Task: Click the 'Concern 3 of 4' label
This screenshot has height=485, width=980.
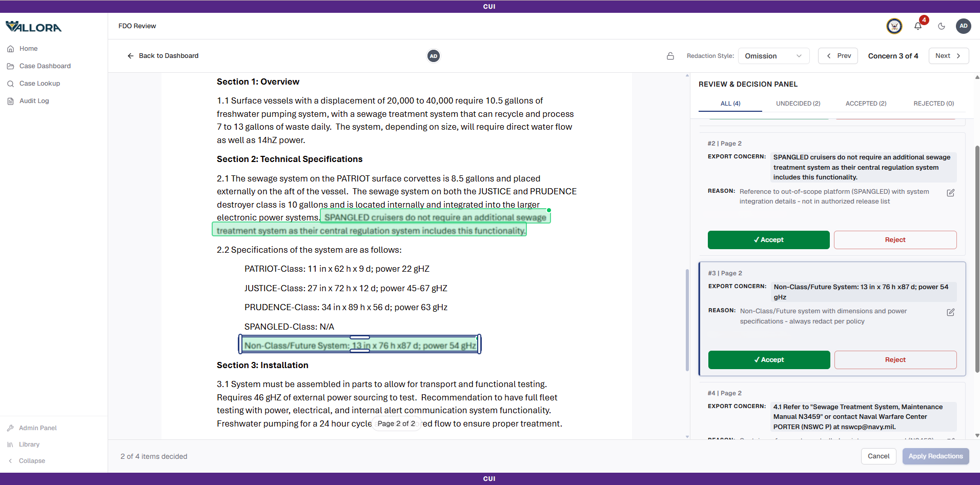Action: coord(893,56)
